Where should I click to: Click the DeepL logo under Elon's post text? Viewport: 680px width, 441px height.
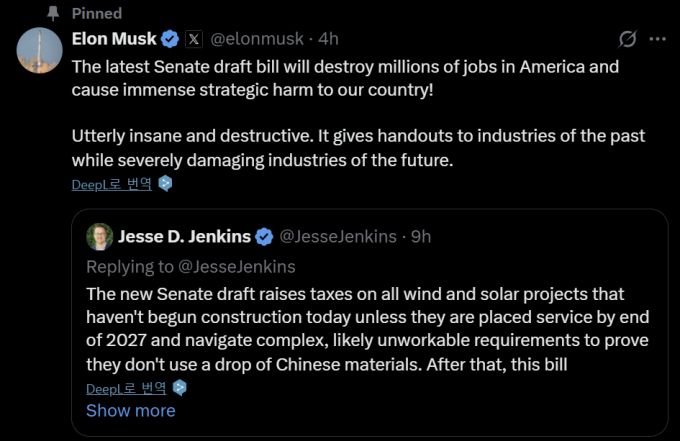(166, 184)
